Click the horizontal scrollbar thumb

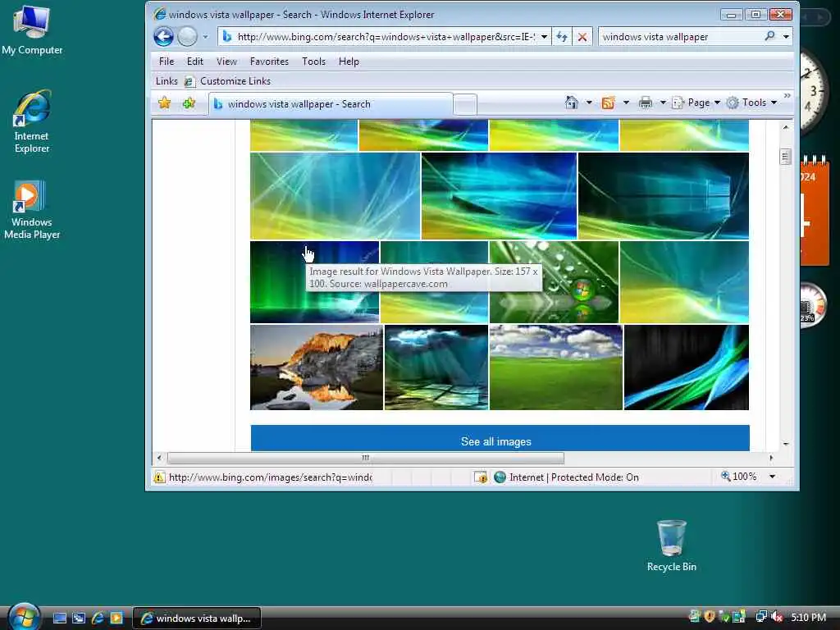coord(365,458)
